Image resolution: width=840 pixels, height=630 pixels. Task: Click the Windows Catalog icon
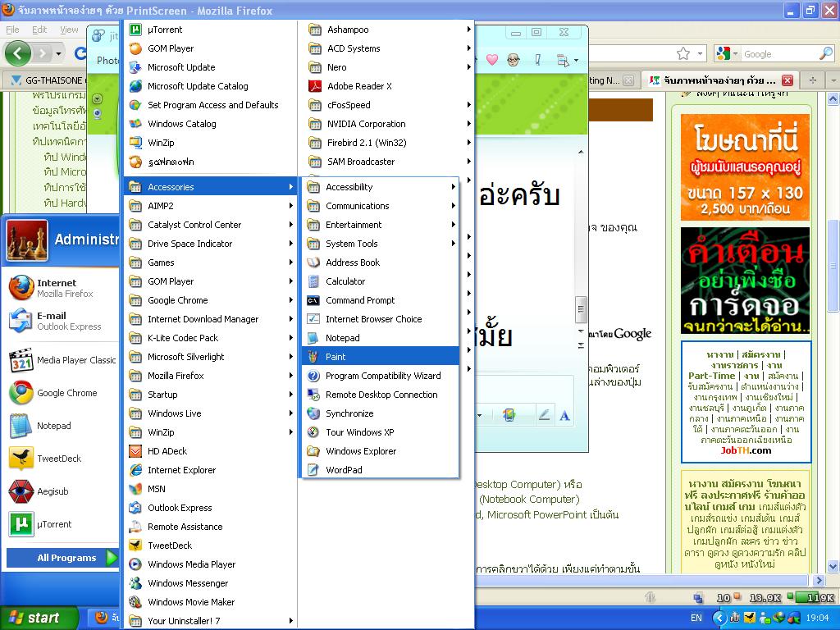(x=135, y=124)
